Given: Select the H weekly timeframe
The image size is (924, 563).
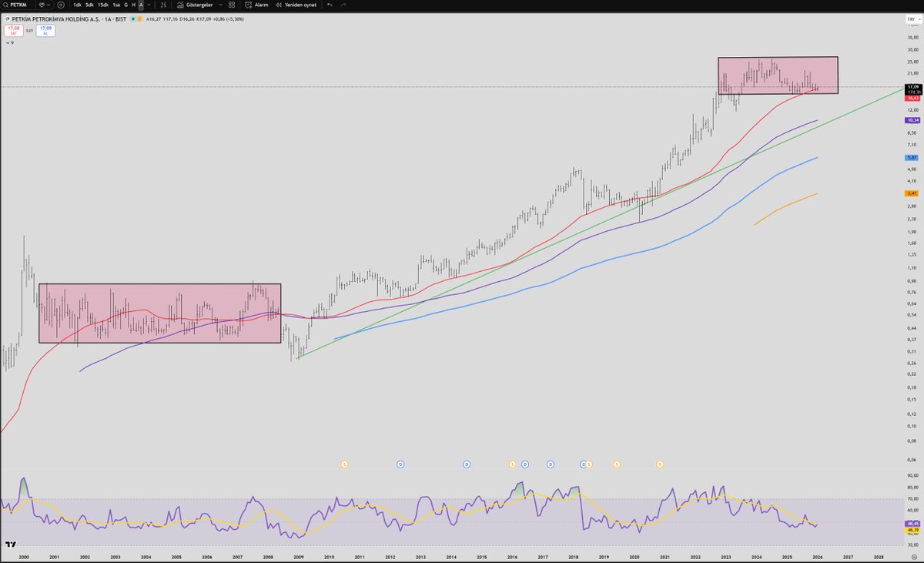Looking at the screenshot, I should (x=133, y=5).
